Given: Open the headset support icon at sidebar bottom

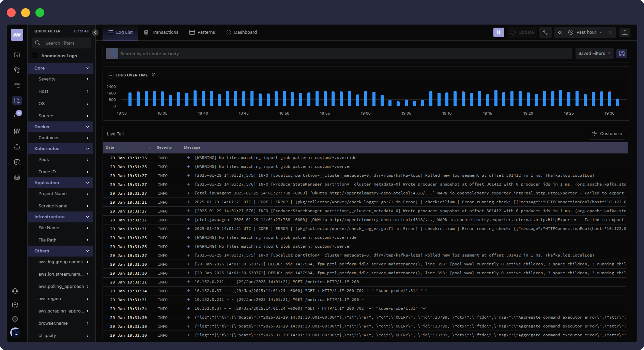Looking at the screenshot, I should point(15,291).
